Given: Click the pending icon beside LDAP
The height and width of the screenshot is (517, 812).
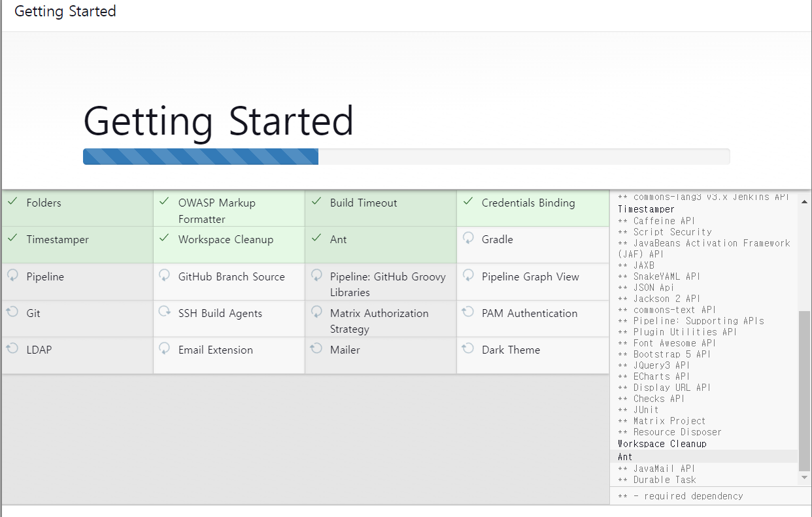Looking at the screenshot, I should click(12, 348).
